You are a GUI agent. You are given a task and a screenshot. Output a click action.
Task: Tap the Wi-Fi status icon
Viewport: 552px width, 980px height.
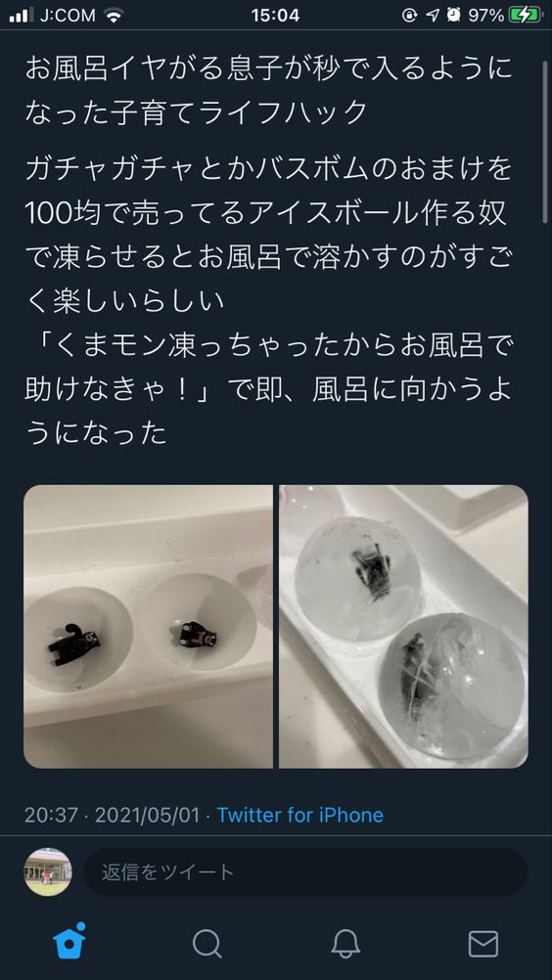pyautogui.click(x=114, y=16)
